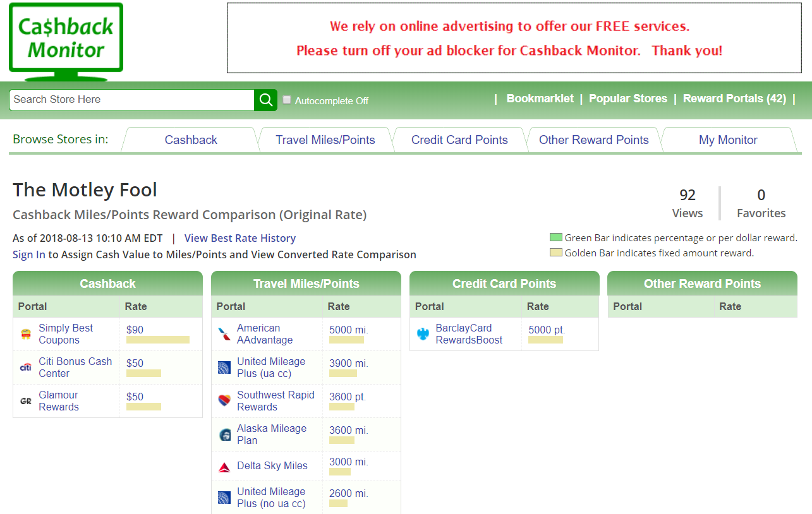Open Simply Best Coupons portal link

point(66,334)
